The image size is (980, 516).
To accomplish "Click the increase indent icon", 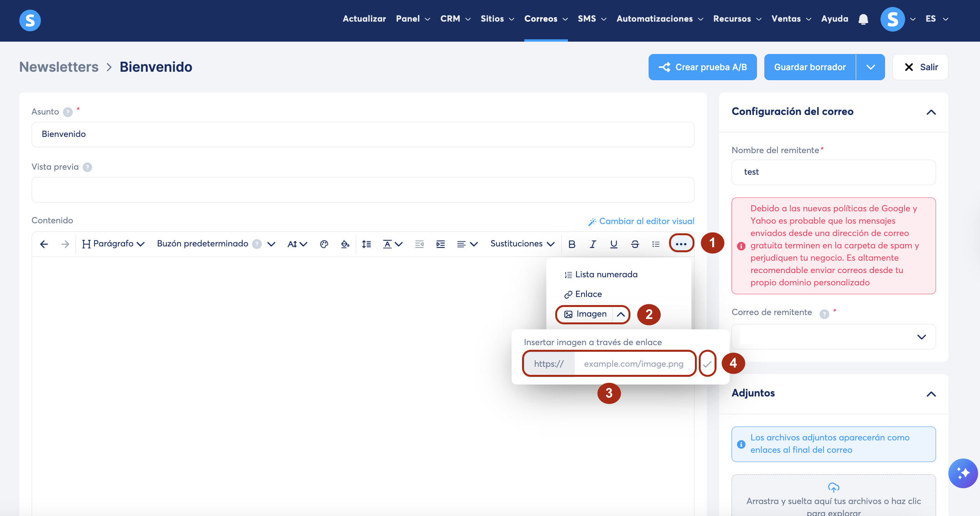I will click(440, 244).
